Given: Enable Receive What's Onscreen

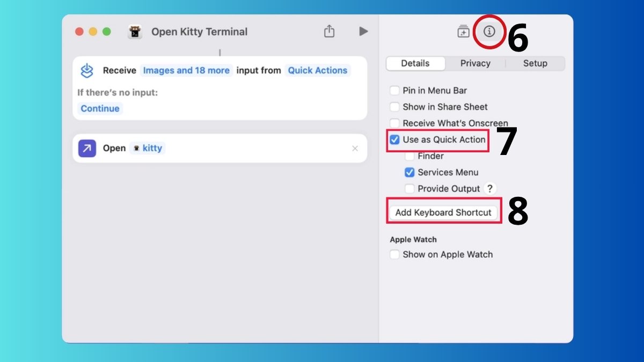Looking at the screenshot, I should pyautogui.click(x=394, y=123).
